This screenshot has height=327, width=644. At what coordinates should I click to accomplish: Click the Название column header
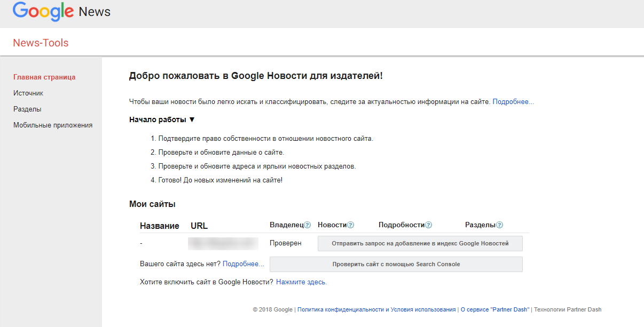(x=160, y=226)
